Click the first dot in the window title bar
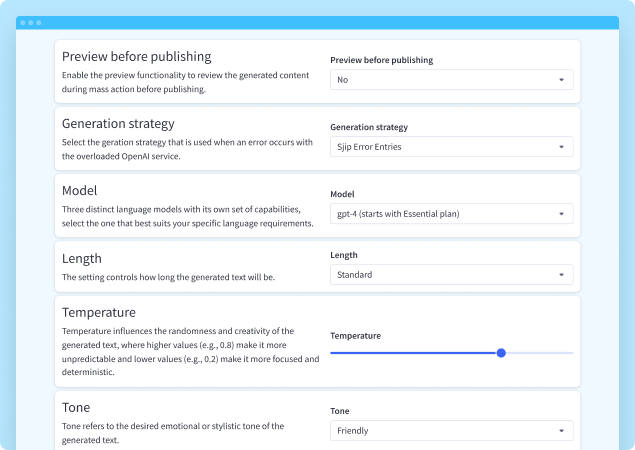The width and height of the screenshot is (635, 450). 24,22
